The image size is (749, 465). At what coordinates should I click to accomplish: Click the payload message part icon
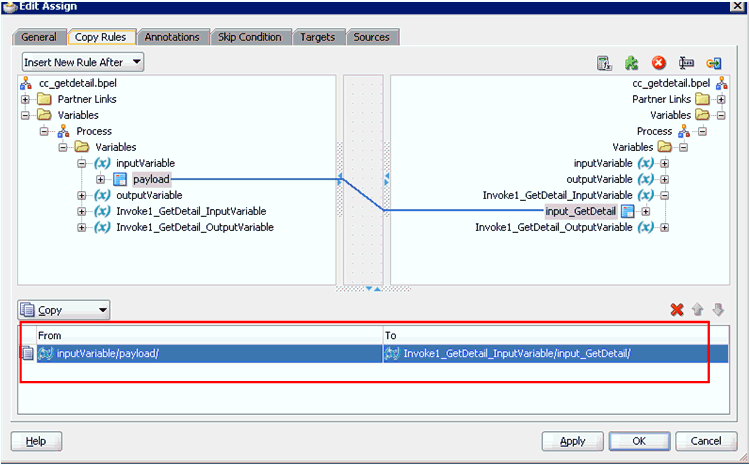[119, 179]
